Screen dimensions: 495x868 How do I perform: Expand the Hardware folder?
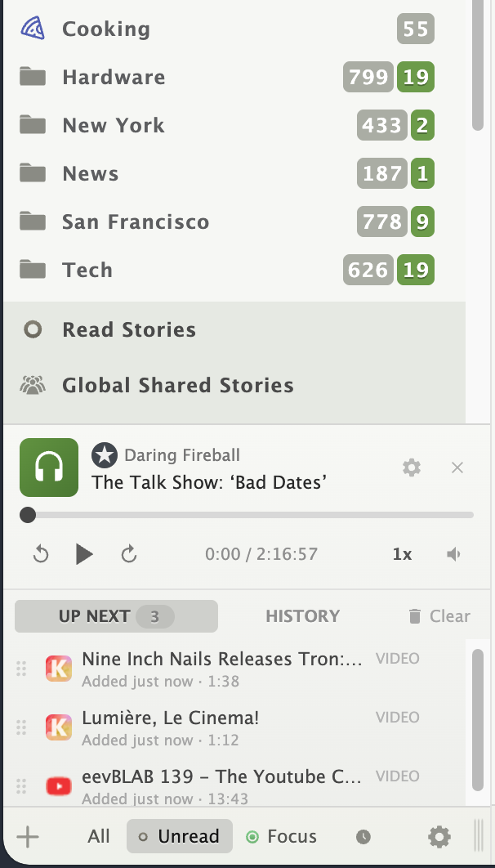[x=114, y=78]
